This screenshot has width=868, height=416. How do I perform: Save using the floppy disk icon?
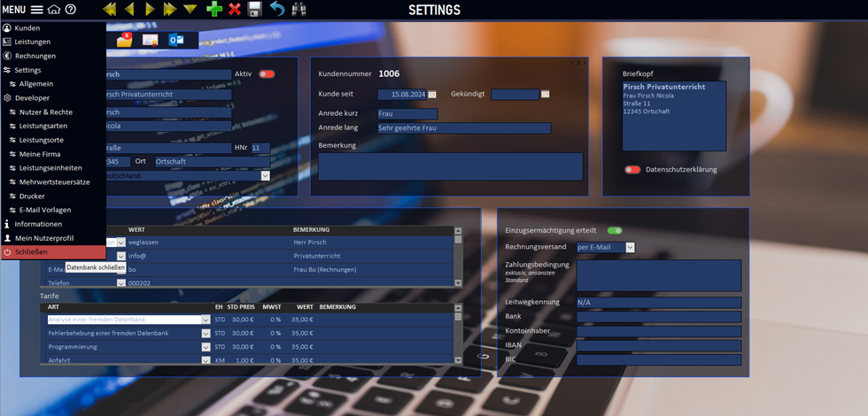255,9
